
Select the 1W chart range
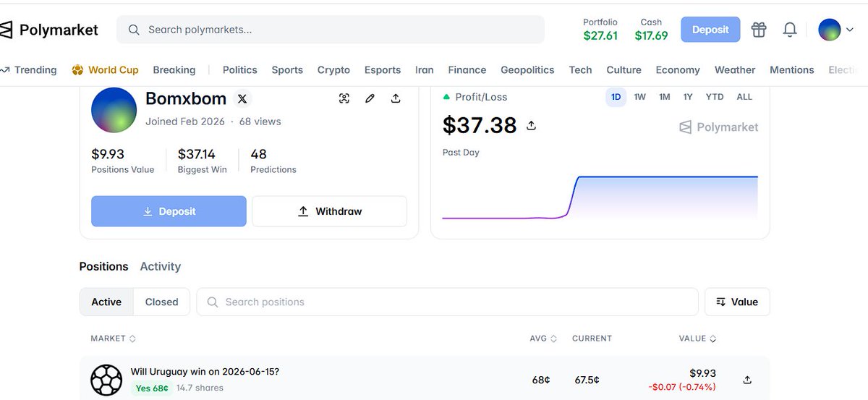(x=640, y=97)
